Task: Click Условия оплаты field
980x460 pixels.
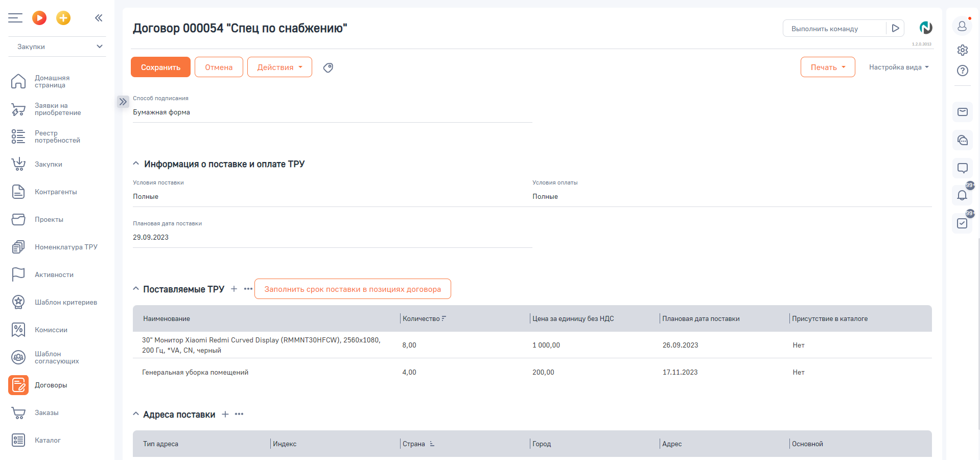Action: [x=732, y=196]
